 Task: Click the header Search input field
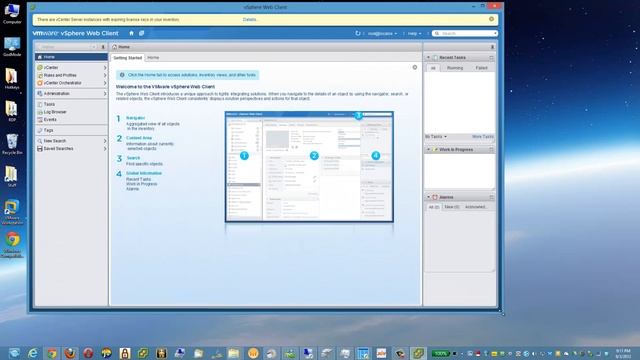click(464, 33)
